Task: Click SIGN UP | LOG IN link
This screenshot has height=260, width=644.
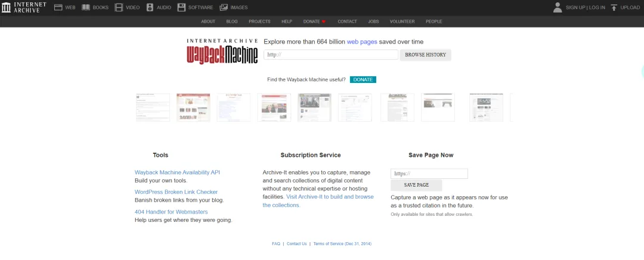Action: tap(586, 7)
